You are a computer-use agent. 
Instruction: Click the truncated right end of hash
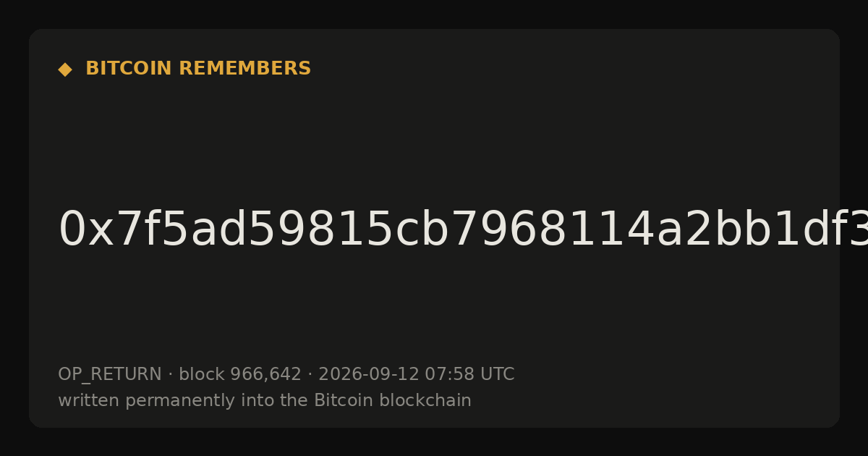tap(854, 230)
